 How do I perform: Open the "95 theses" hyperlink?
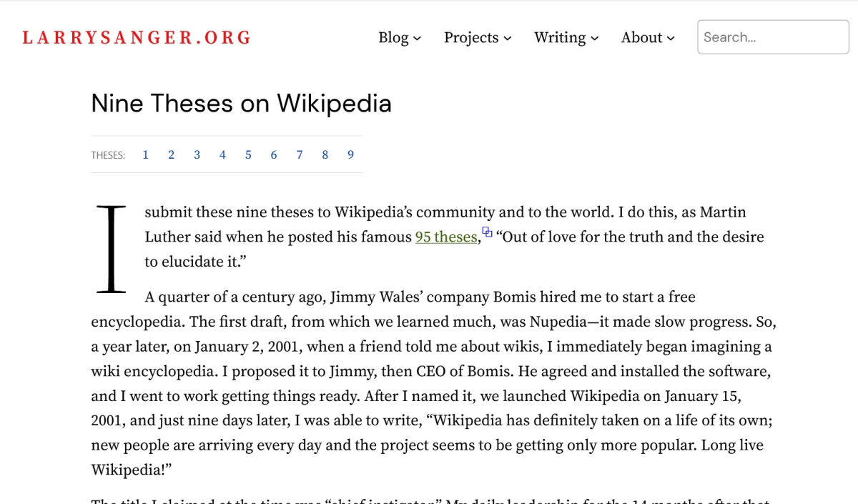pyautogui.click(x=445, y=237)
